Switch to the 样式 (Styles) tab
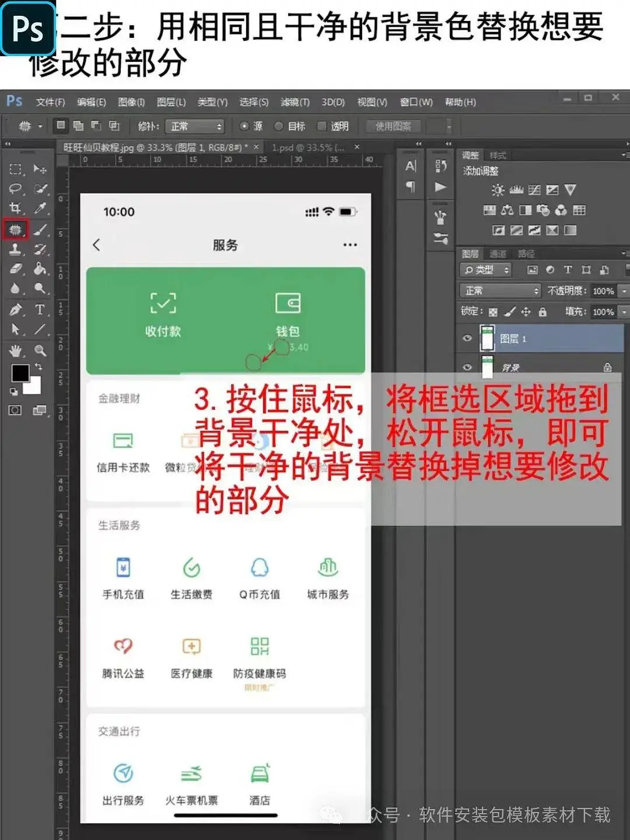Image resolution: width=630 pixels, height=840 pixels. tap(498, 155)
